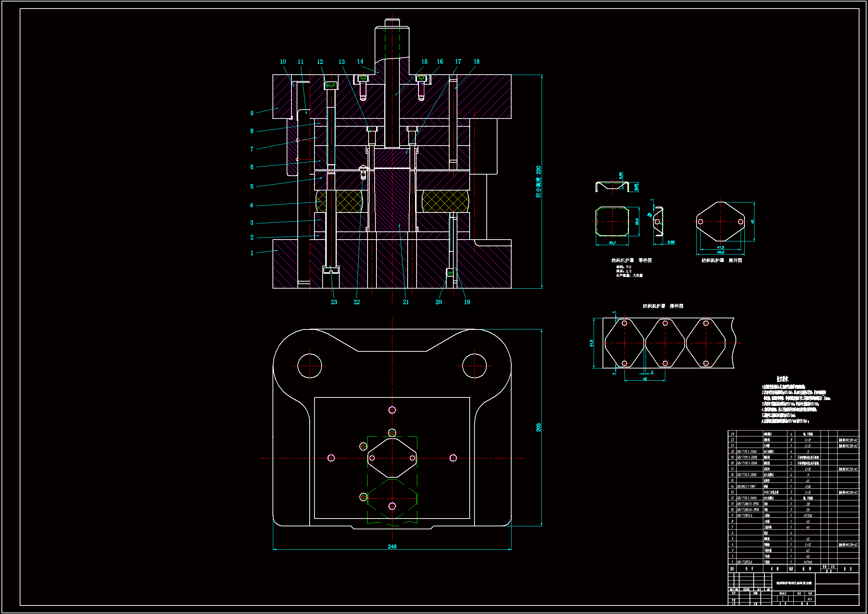The width and height of the screenshot is (868, 614).
Task: Click the top-left guide post circle in plan view
Action: (310, 366)
